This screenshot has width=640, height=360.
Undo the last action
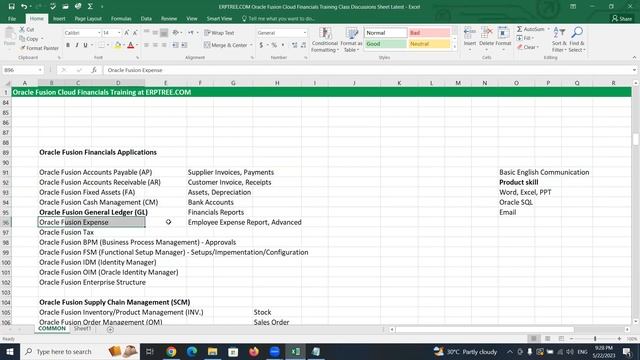click(24, 7)
